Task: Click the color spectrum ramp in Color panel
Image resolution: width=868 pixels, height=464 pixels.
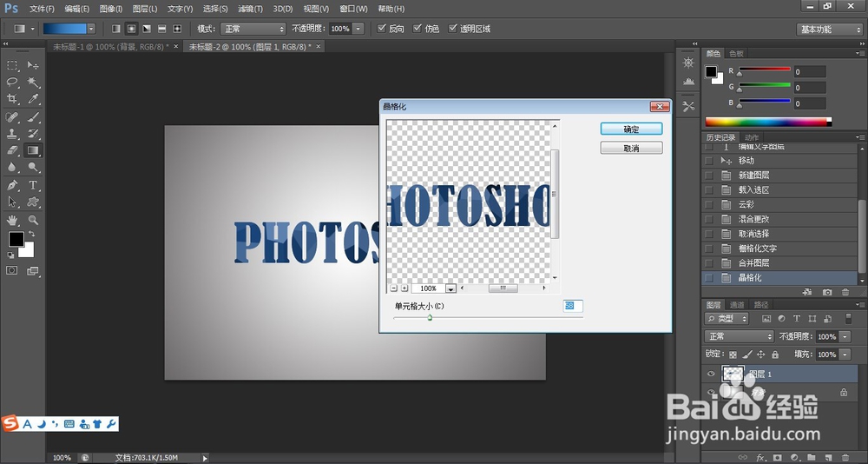Action: tap(768, 122)
